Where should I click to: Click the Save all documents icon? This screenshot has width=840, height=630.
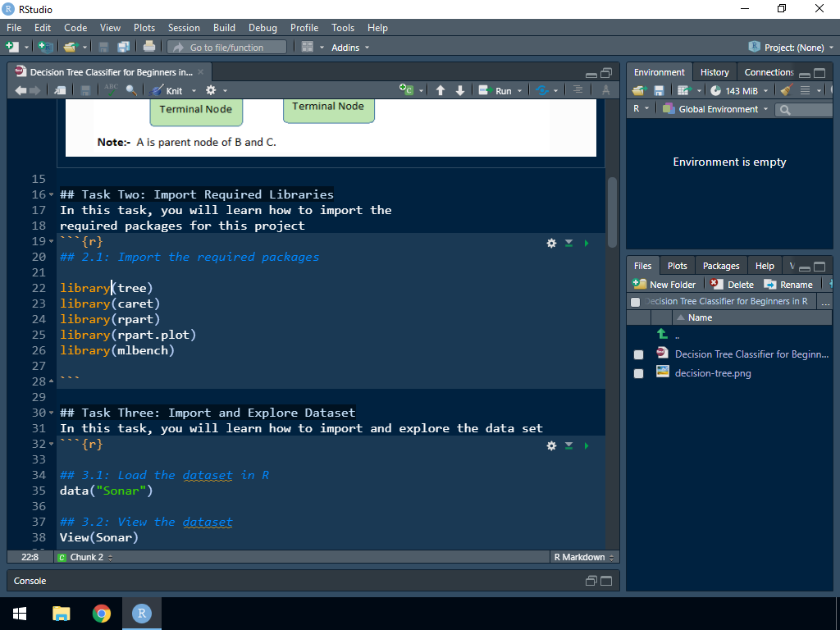(124, 47)
